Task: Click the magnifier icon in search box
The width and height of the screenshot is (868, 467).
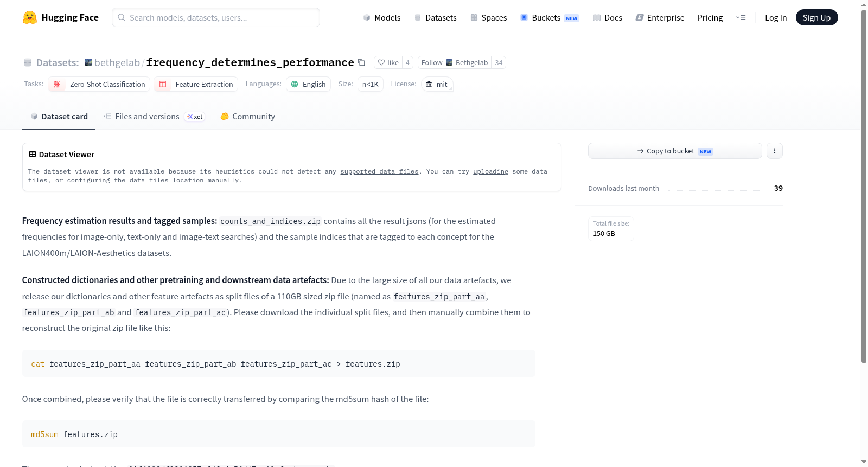Action: [x=122, y=17]
